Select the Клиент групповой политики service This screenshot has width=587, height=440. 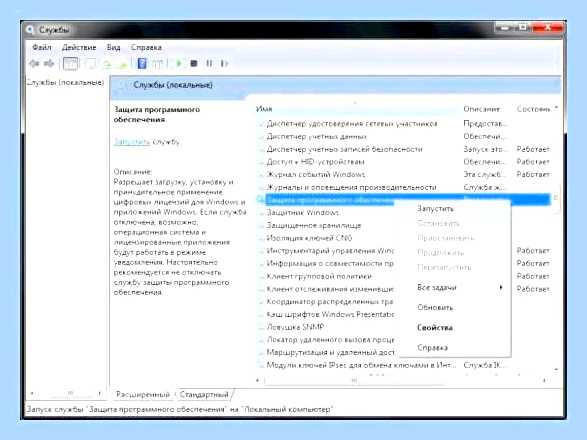coord(319,276)
